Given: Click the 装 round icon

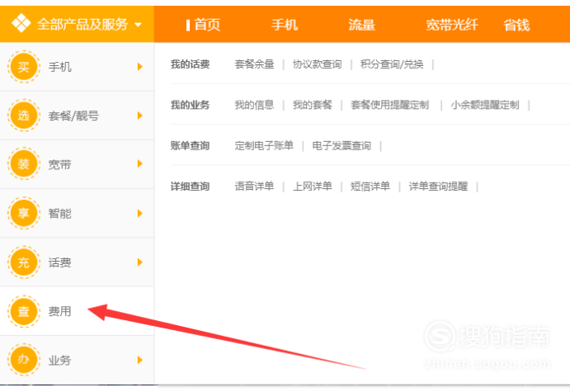Looking at the screenshot, I should click(24, 164).
